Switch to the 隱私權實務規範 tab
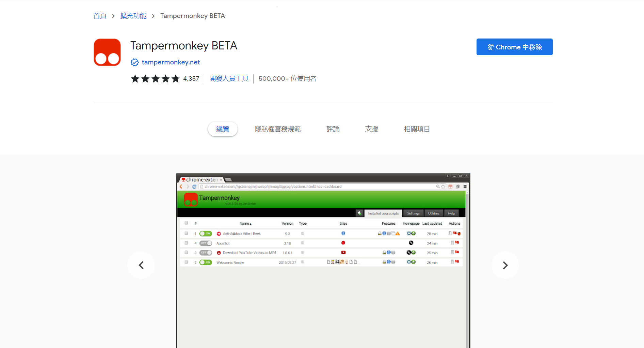 click(x=278, y=129)
